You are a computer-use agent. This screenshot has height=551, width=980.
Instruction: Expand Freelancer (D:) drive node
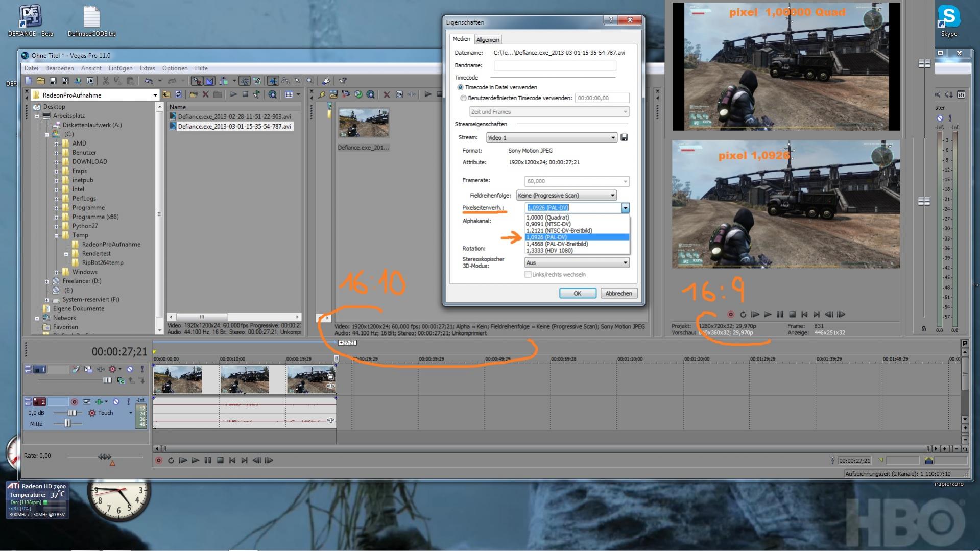point(46,281)
